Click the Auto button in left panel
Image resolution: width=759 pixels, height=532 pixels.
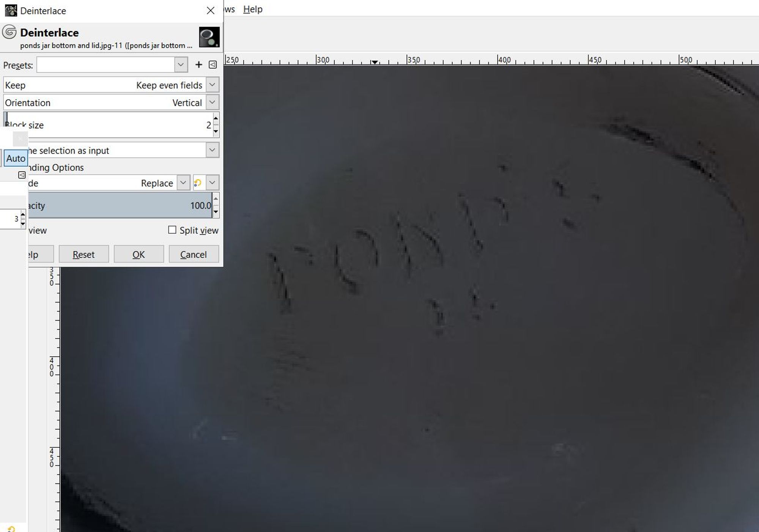coord(16,158)
